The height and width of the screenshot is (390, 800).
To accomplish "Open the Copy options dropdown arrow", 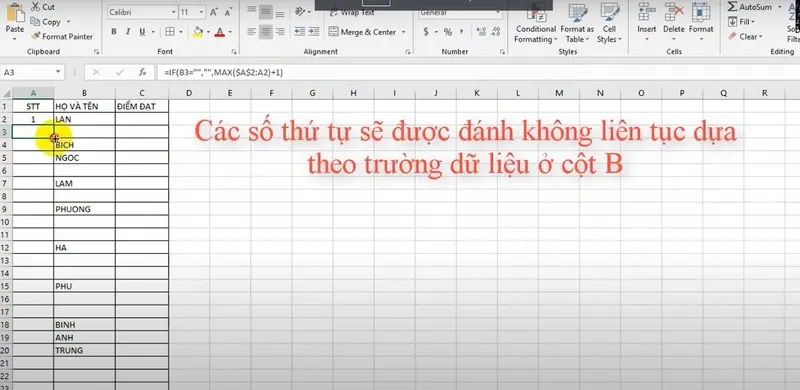I will click(x=68, y=22).
